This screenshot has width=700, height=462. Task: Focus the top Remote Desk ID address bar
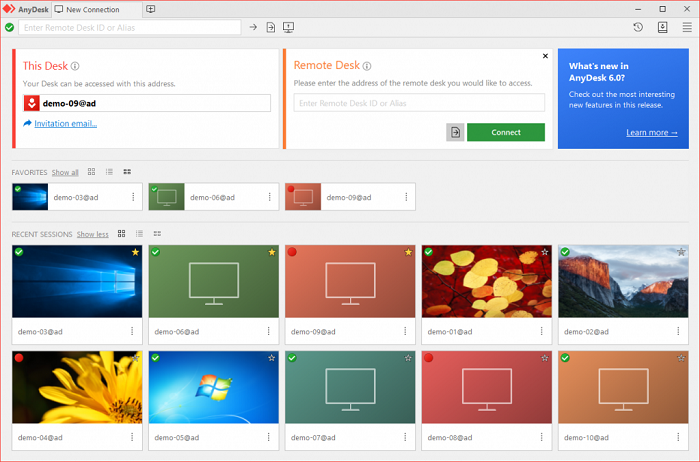click(x=129, y=28)
